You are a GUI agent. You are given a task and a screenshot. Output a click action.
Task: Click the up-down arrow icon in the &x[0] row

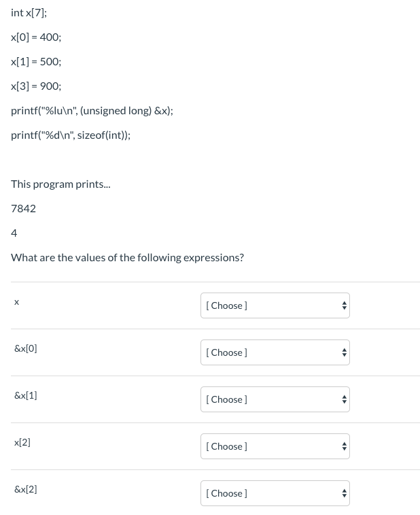pyautogui.click(x=345, y=352)
